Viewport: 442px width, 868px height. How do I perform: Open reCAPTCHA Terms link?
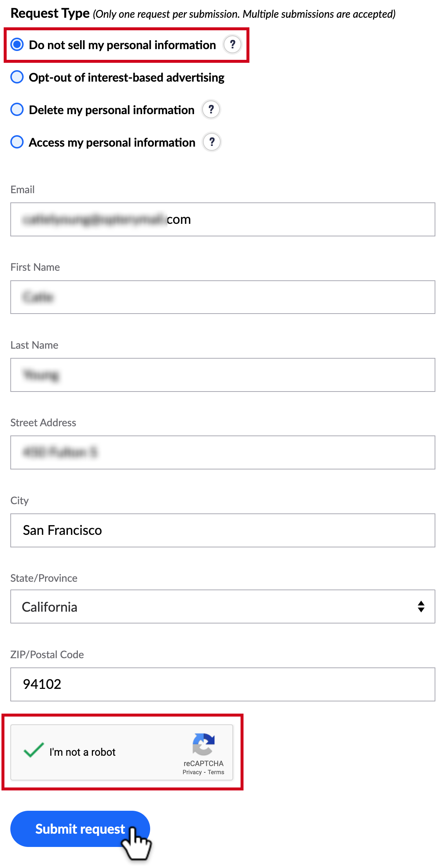(x=216, y=772)
